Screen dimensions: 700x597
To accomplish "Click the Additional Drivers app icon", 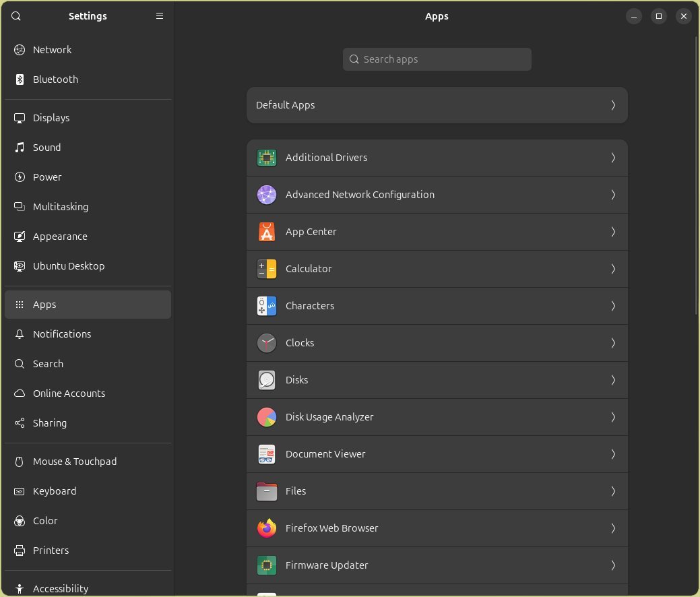I will pyautogui.click(x=267, y=158).
